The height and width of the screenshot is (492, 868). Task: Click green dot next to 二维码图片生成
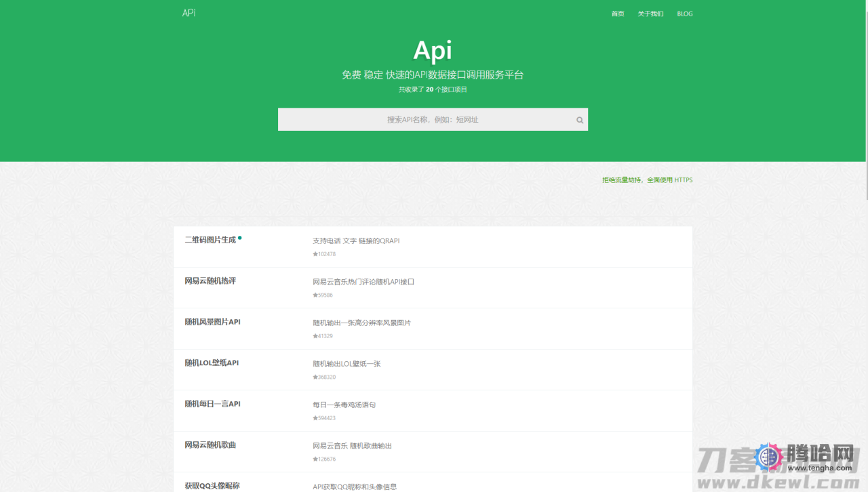tap(240, 238)
